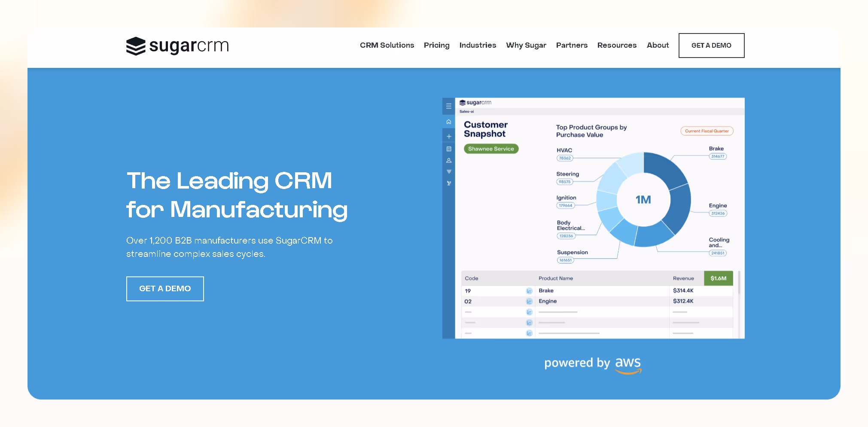This screenshot has height=427, width=868.
Task: Click the Product Name column header
Action: [555, 278]
